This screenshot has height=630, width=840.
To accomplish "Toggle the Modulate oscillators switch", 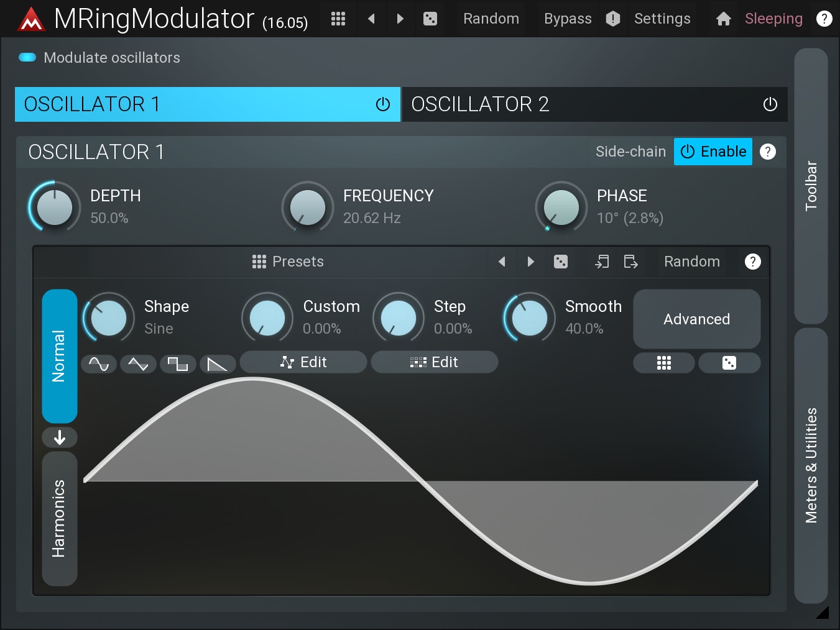I will [27, 57].
